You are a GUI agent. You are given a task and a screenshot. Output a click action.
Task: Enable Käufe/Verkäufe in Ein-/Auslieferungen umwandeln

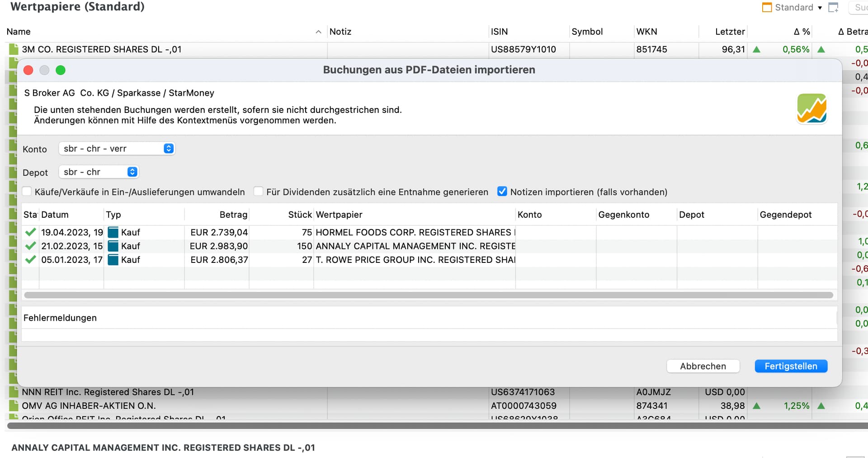click(x=27, y=192)
